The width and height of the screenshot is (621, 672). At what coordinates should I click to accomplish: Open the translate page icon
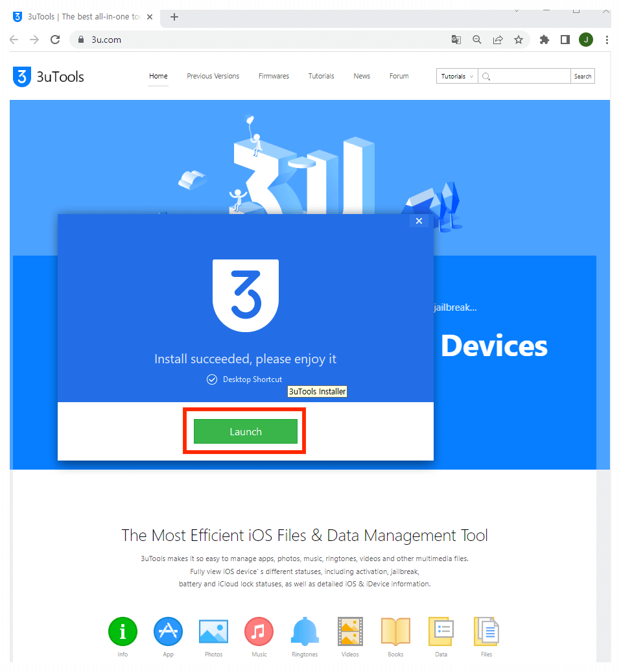click(456, 40)
